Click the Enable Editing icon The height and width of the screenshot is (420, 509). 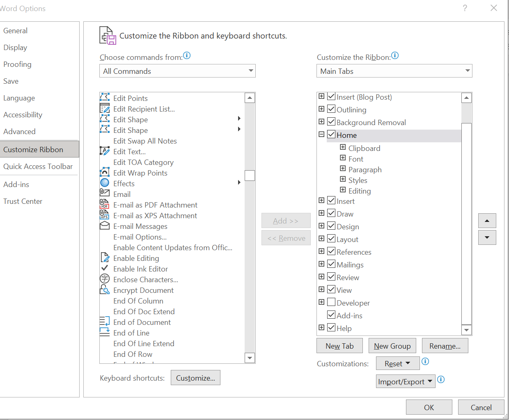tap(105, 258)
